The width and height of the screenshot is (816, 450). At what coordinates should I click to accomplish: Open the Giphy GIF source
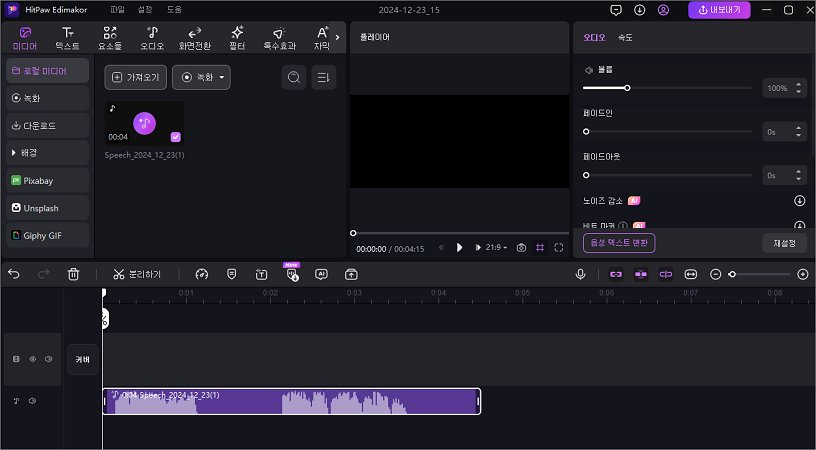point(47,236)
